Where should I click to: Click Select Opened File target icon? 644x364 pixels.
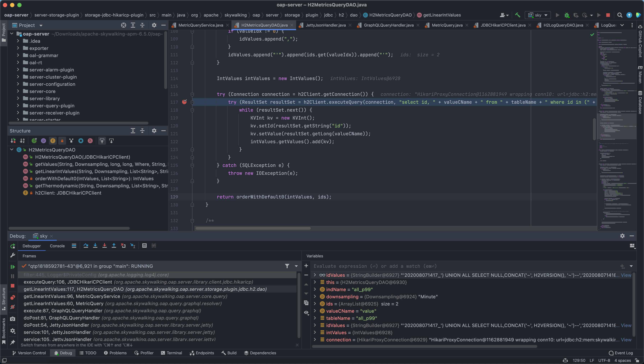(124, 25)
